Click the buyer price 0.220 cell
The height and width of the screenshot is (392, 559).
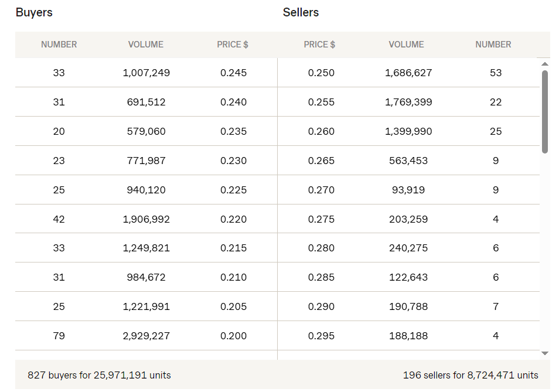[233, 219]
